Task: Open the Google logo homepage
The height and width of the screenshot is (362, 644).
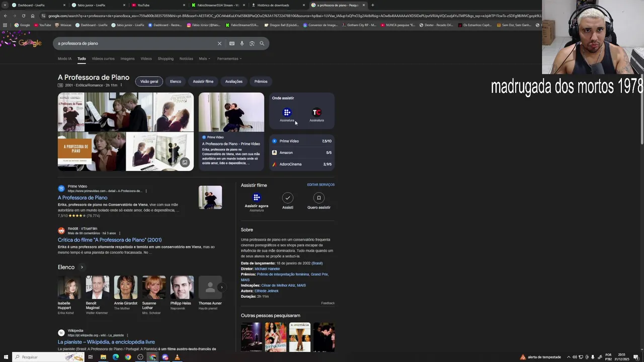Action: coord(30,43)
